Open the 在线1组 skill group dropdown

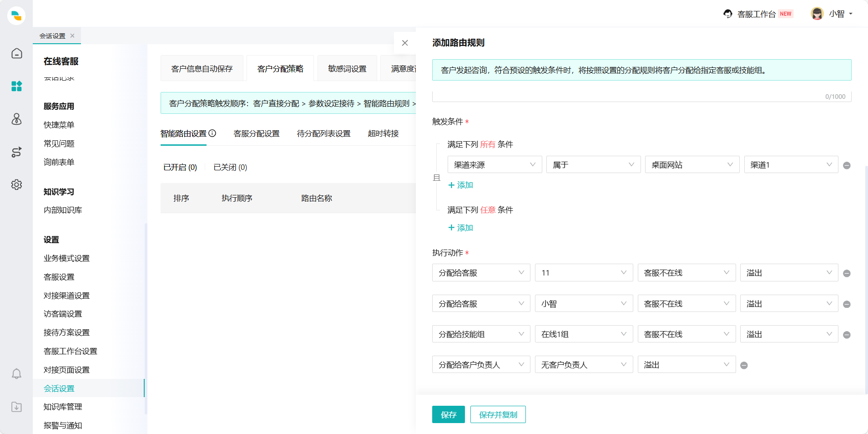[584, 334]
